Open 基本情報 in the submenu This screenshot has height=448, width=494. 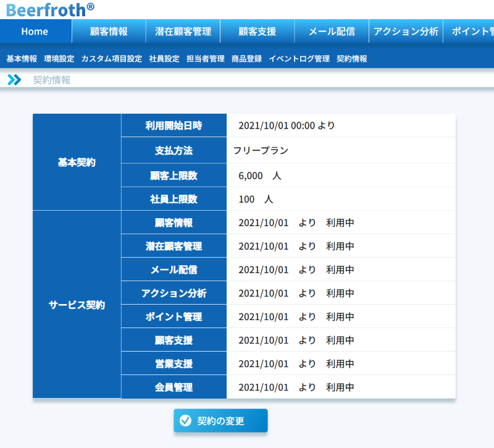tap(22, 59)
